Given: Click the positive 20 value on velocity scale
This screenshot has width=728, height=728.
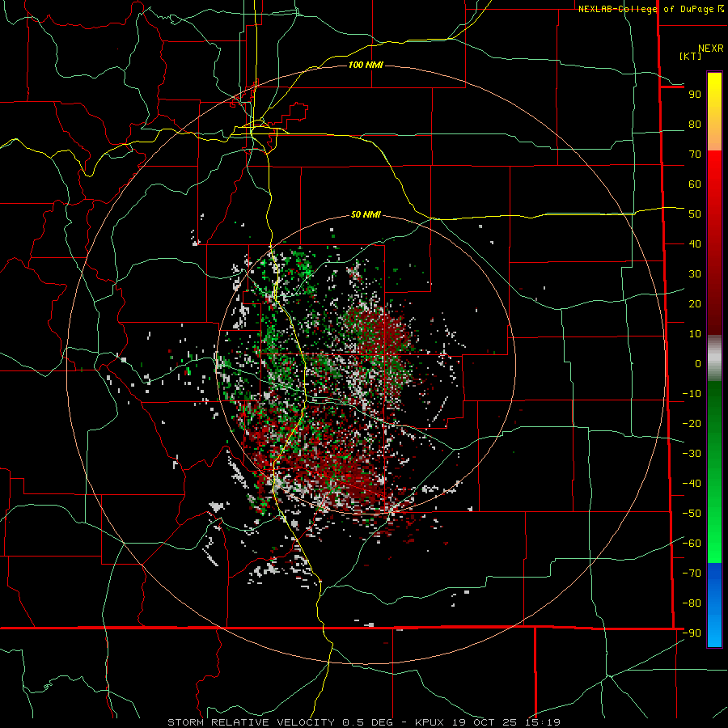Looking at the screenshot, I should click(x=695, y=303).
